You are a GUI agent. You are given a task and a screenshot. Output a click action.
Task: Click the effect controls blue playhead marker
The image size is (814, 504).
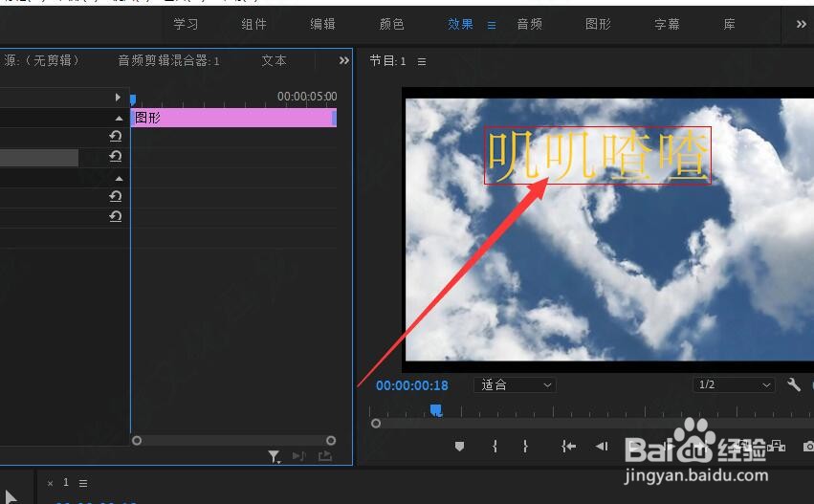pos(133,99)
